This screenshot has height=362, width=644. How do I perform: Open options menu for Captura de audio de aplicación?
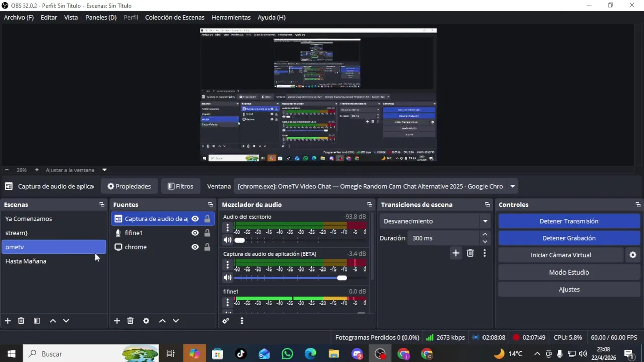[227, 265]
